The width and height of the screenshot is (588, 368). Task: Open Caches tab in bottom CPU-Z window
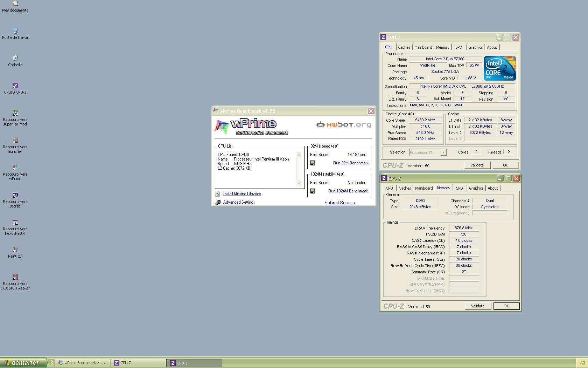click(x=405, y=188)
